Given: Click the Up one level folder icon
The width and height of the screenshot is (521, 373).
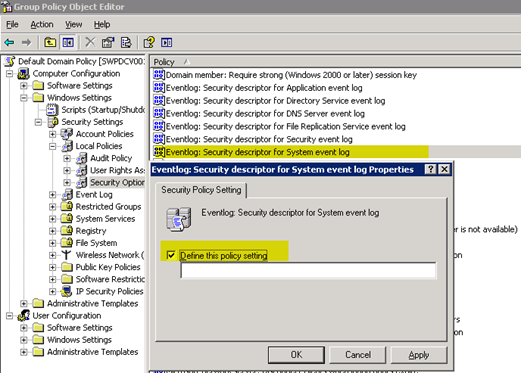Looking at the screenshot, I should [50, 42].
